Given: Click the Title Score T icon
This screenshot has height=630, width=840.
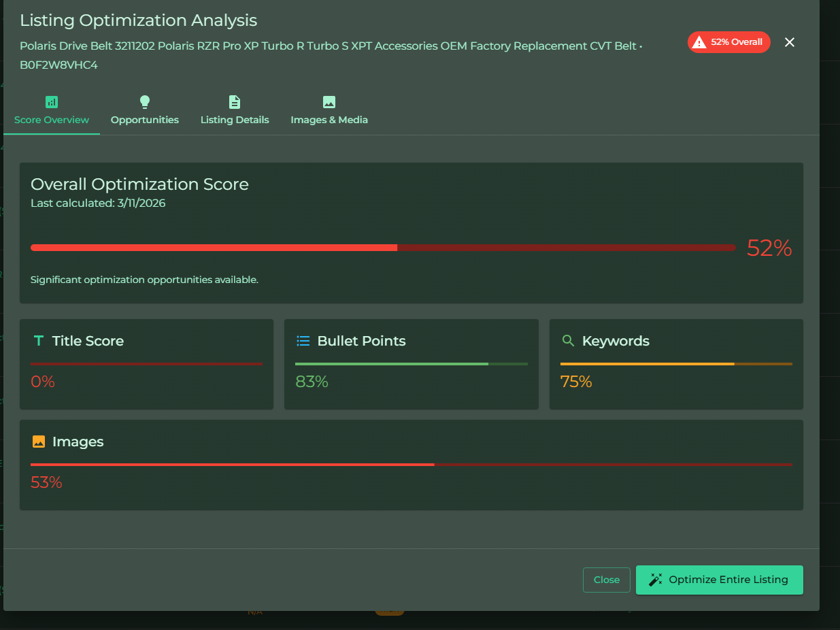Looking at the screenshot, I should tap(39, 341).
